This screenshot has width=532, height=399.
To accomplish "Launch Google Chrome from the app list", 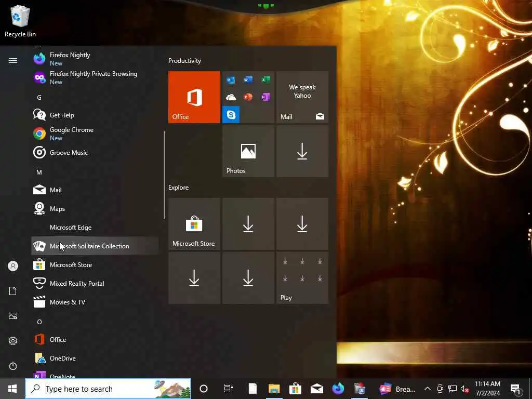I will (95, 134).
